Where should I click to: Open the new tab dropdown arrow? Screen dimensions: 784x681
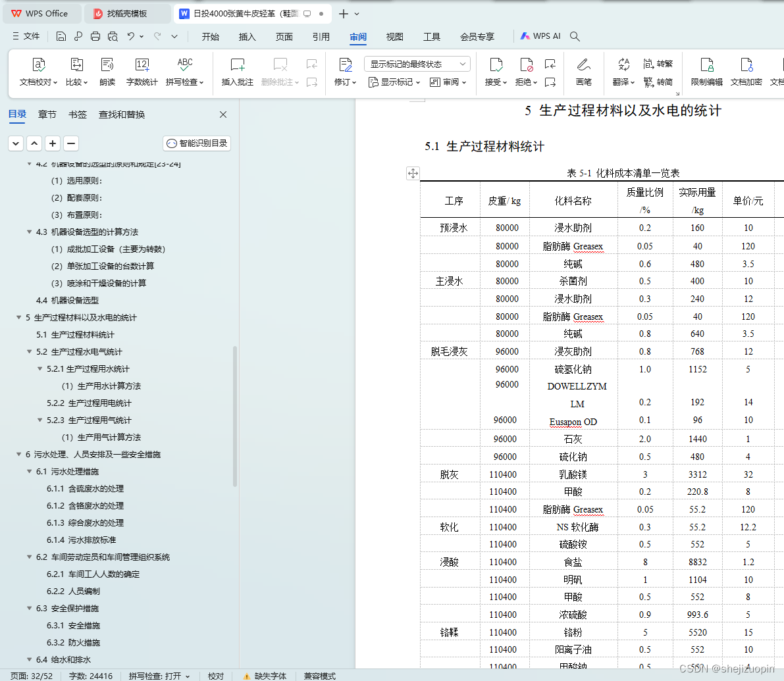point(357,14)
